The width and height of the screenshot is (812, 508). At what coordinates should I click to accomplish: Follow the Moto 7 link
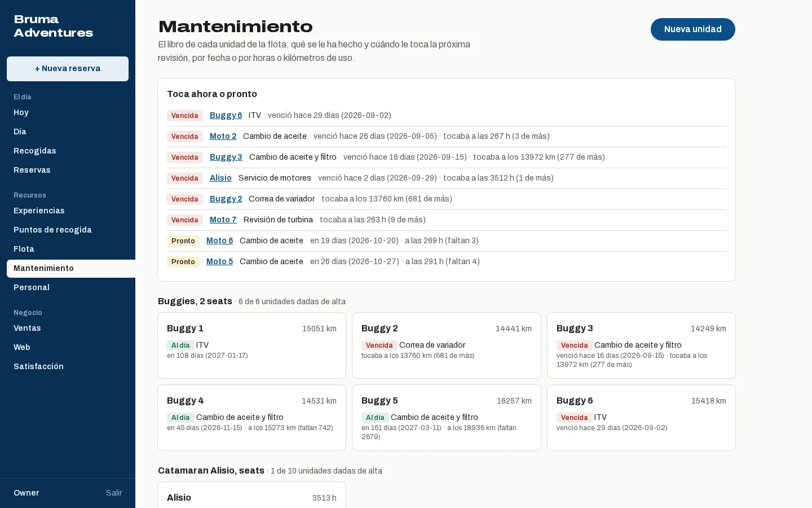click(223, 220)
